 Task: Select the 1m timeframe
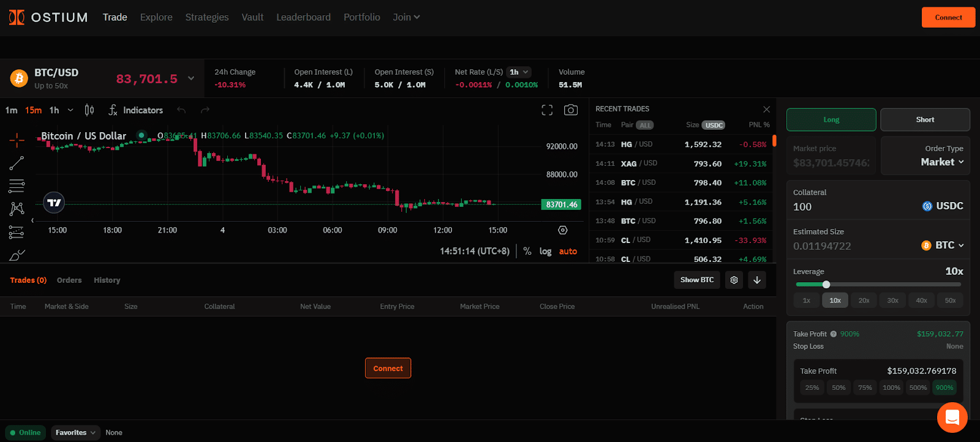click(x=11, y=110)
